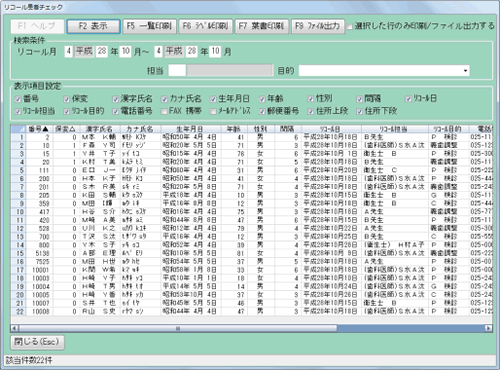The width and height of the screenshot is (500, 374).
Task: Toggle the 間隔 checkbox
Action: [x=359, y=99]
